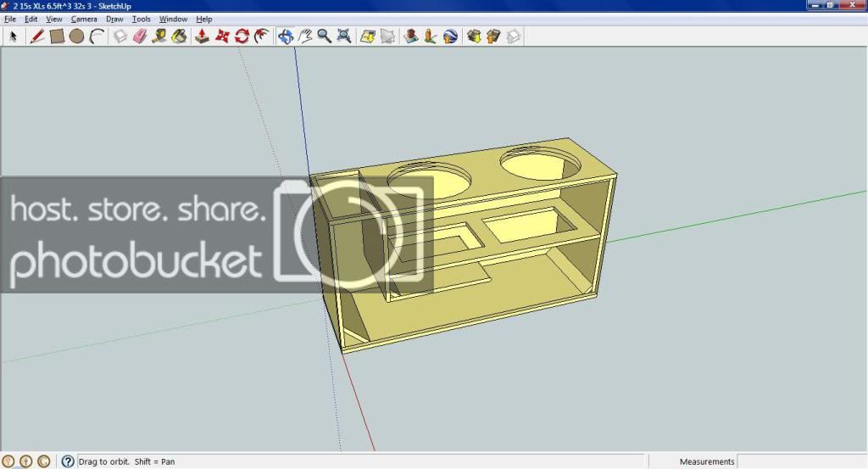Click the Make Component tool

coord(120,36)
